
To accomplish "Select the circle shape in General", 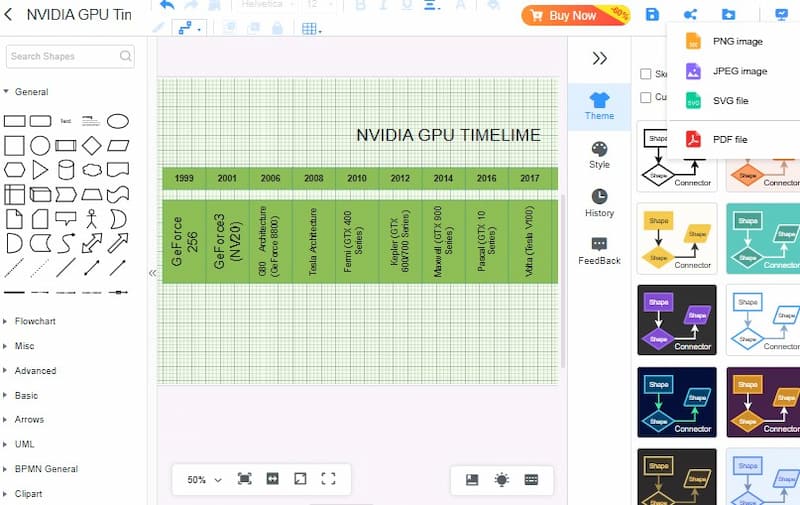I will [x=40, y=145].
